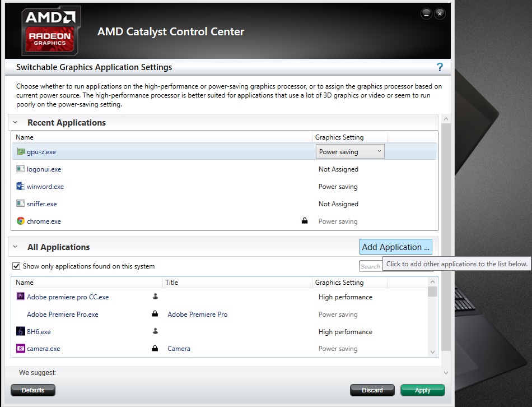Click the Apply button
The image size is (532, 407).
[422, 390]
